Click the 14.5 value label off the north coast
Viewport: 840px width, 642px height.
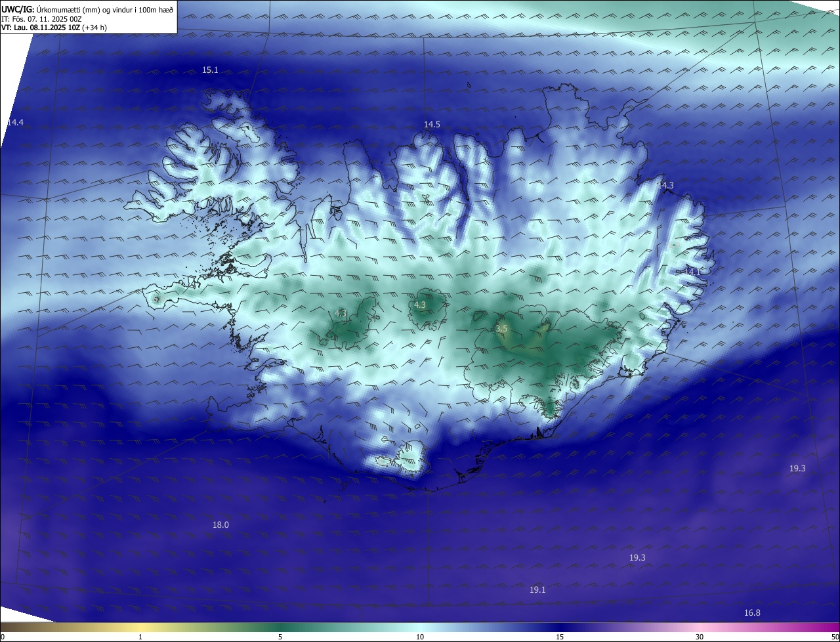coord(432,124)
